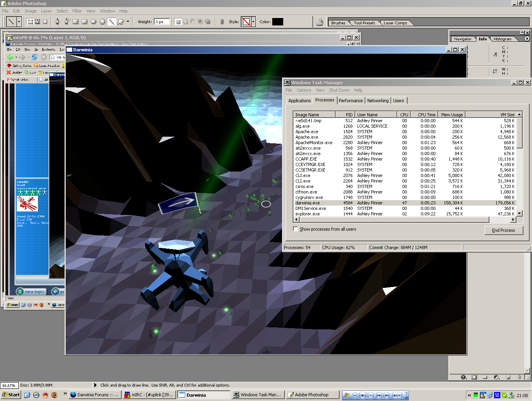Open the Filter menu in Photoshop
The width and height of the screenshot is (532, 401).
[x=77, y=11]
